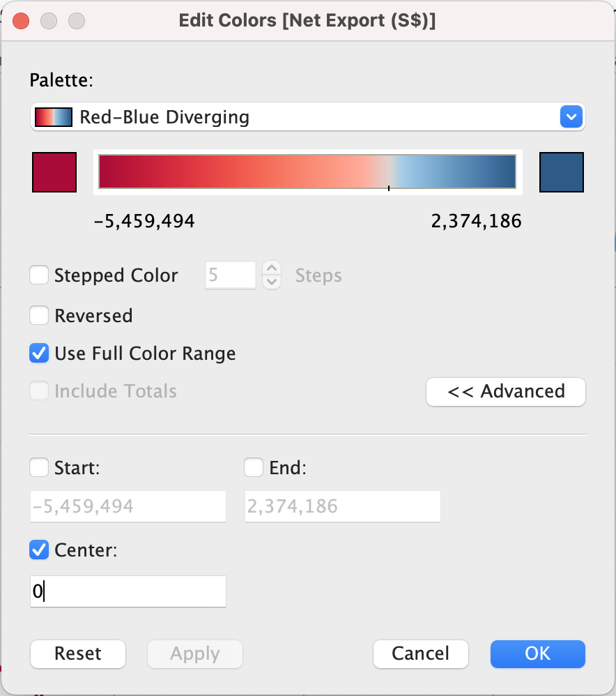This screenshot has height=696, width=616.
Task: Click the palette preview icon in dropdown
Action: (x=54, y=117)
